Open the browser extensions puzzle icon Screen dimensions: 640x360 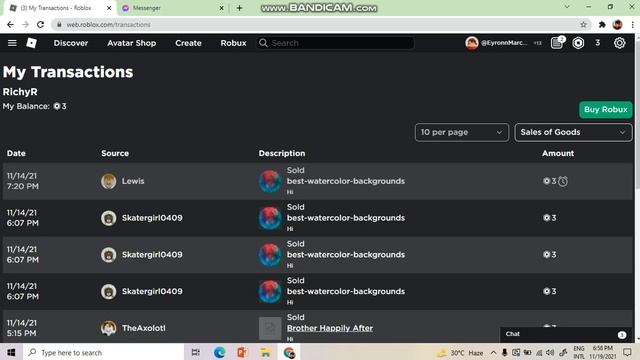602,24
